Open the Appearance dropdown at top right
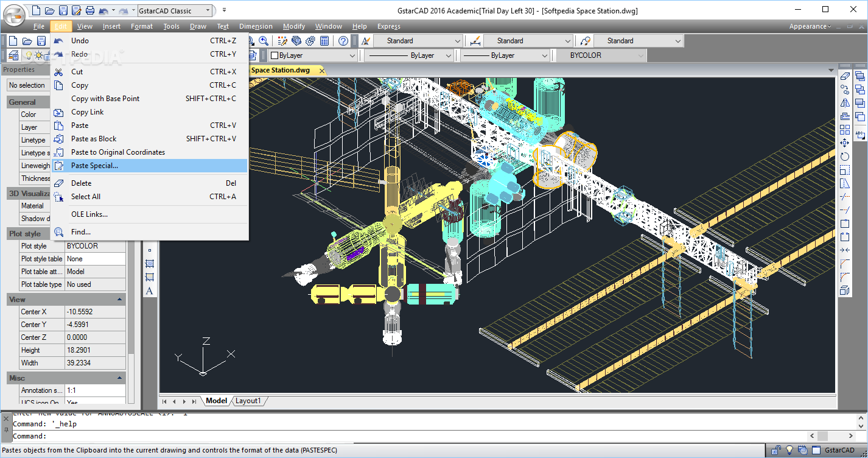 (x=810, y=26)
